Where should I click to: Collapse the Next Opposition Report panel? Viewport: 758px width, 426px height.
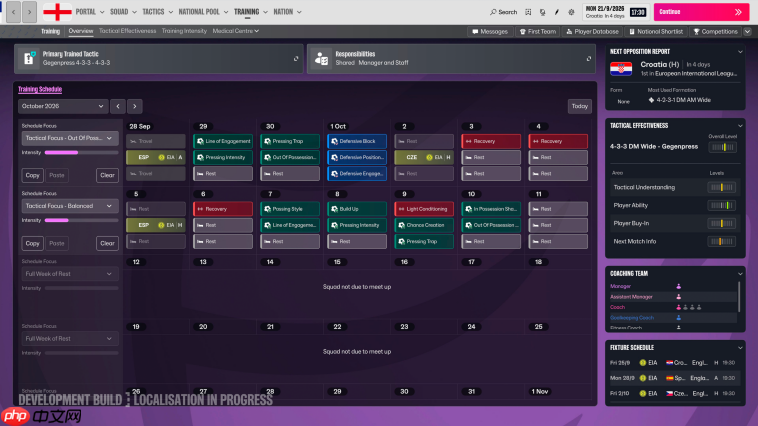point(740,52)
